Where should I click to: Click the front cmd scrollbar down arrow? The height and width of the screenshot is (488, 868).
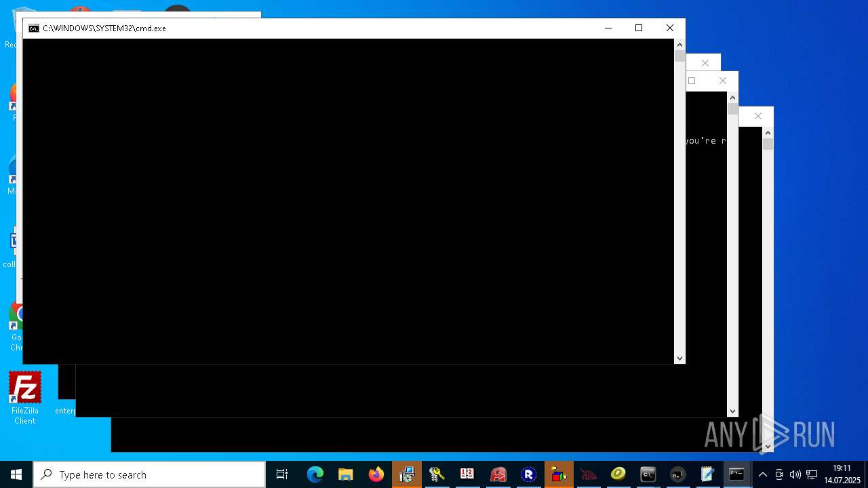coord(679,358)
